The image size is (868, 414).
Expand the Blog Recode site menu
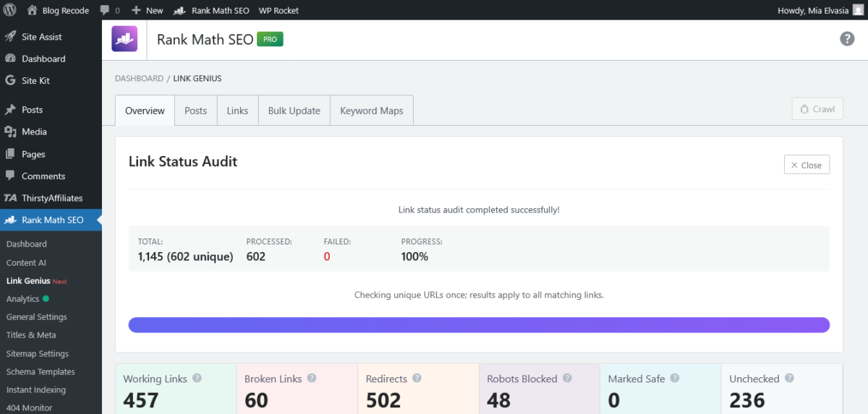(x=58, y=10)
